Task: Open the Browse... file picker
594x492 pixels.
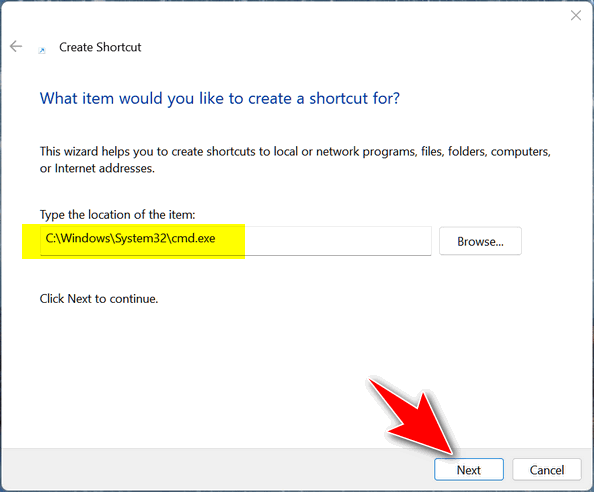Action: click(x=480, y=241)
